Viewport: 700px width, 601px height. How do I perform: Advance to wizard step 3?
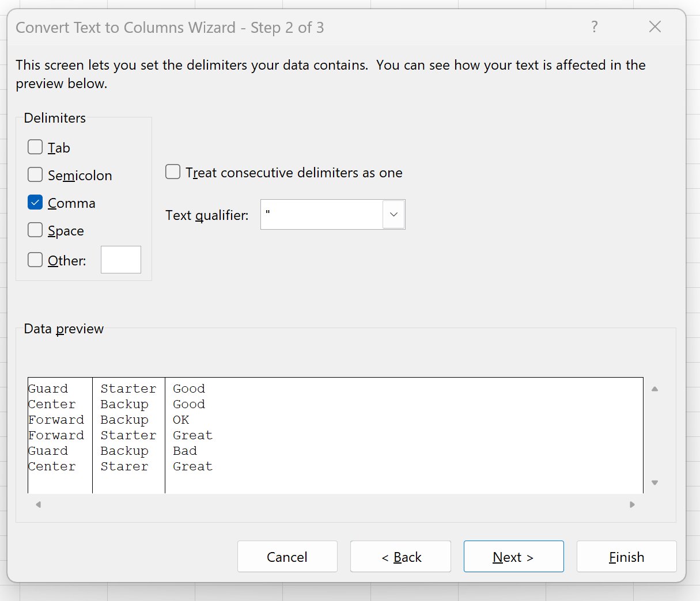[513, 556]
